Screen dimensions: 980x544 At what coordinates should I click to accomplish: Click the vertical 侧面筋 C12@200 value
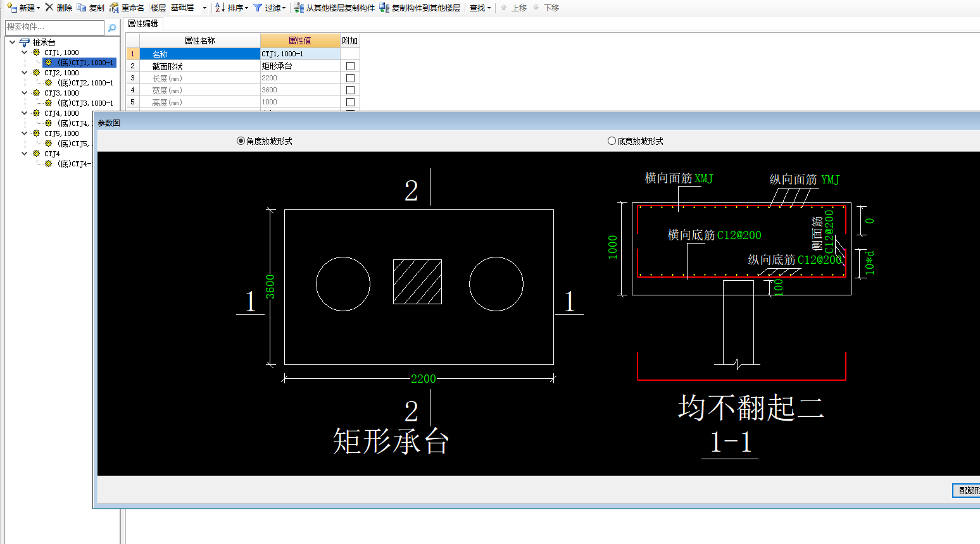(x=829, y=232)
